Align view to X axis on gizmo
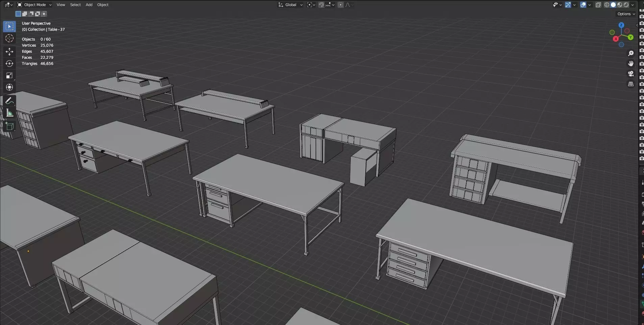Viewport: 644px width, 325px height. coord(616,39)
